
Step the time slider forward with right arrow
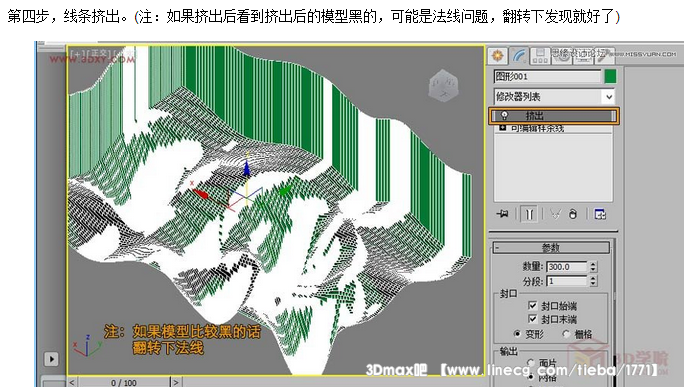point(176,383)
